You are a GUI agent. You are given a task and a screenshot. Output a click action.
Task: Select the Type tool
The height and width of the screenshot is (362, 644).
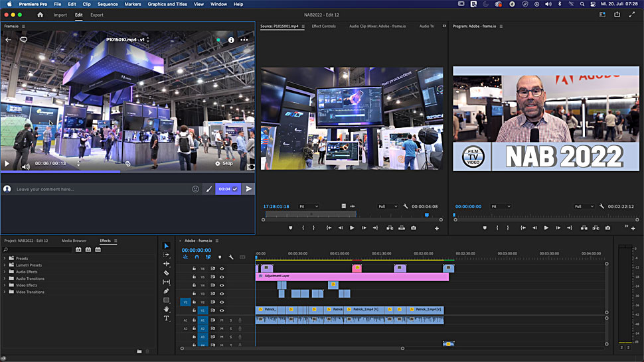(166, 318)
